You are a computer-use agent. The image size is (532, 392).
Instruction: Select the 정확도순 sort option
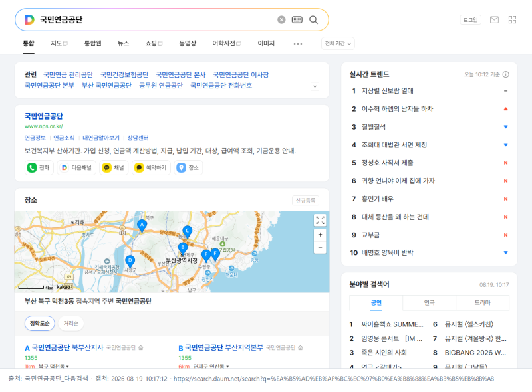(40, 324)
